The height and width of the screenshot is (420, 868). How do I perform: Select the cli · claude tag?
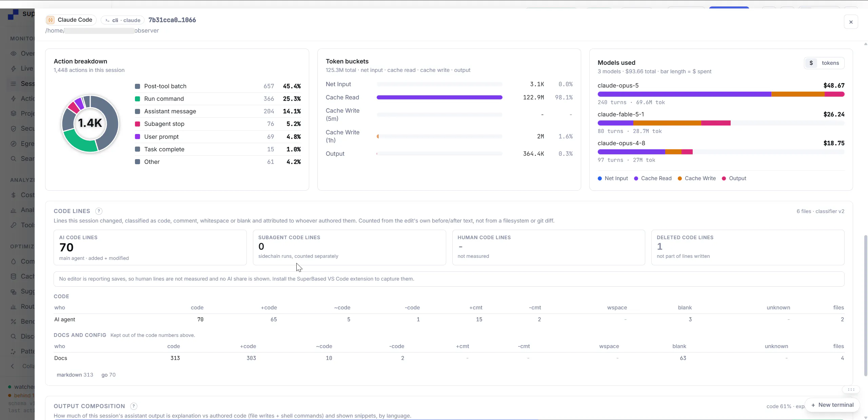[122, 20]
